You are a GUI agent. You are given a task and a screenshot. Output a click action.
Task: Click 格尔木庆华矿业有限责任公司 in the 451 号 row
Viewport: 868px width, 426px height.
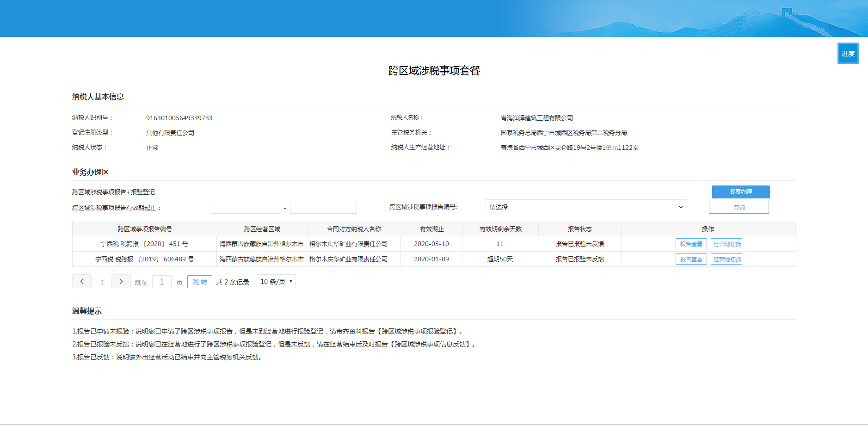pos(349,244)
